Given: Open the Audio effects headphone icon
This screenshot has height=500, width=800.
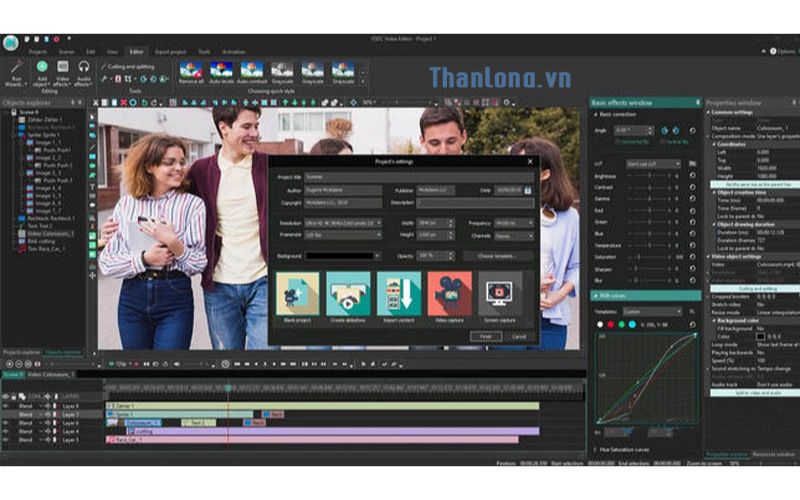Looking at the screenshot, I should pyautogui.click(x=84, y=68).
